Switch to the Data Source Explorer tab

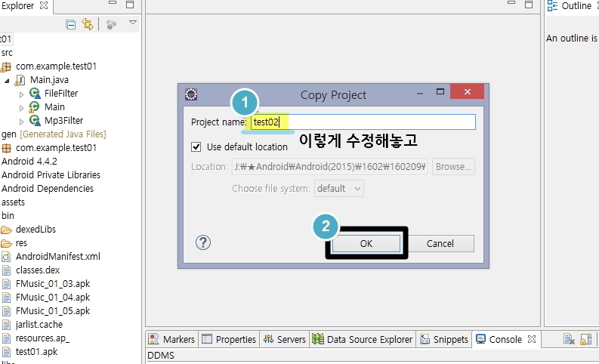pos(362,339)
